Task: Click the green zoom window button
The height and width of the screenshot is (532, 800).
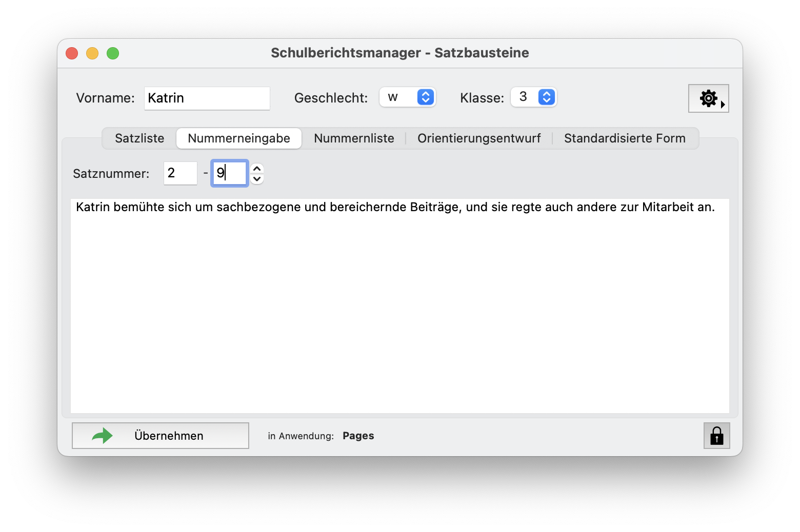Action: [113, 53]
